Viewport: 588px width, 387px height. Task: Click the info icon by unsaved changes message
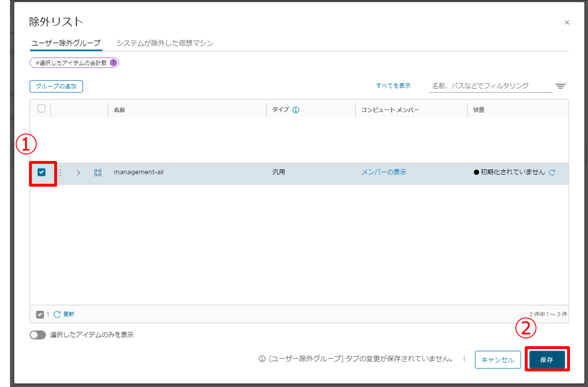(261, 359)
